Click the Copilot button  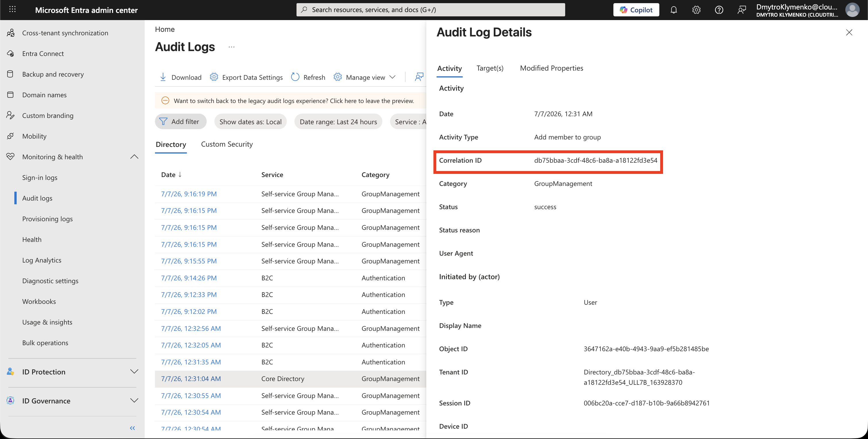tap(636, 10)
